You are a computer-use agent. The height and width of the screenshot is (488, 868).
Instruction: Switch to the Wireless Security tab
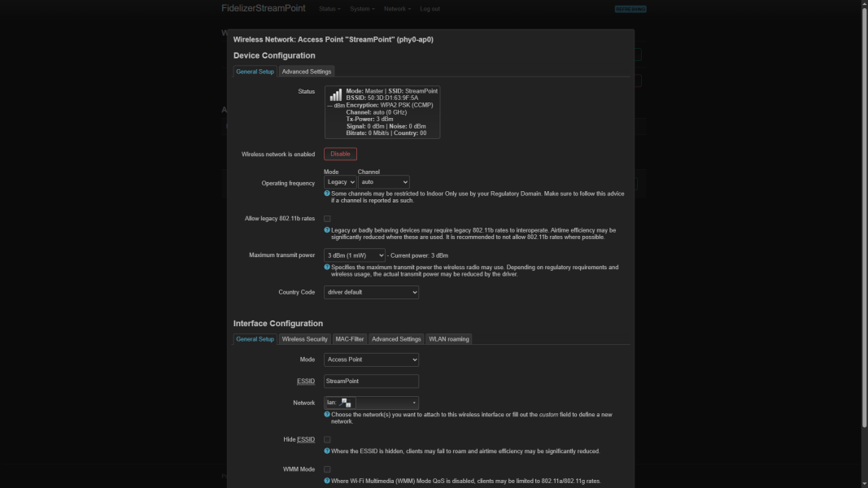pyautogui.click(x=304, y=339)
